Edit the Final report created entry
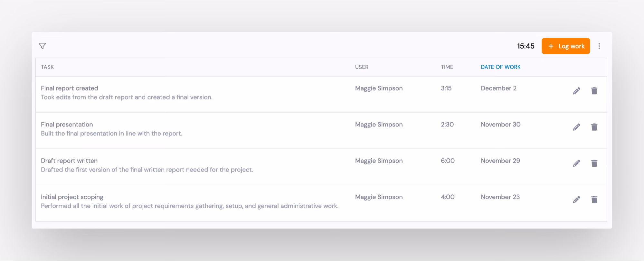Screen dimensions: 644x261 pos(577,91)
